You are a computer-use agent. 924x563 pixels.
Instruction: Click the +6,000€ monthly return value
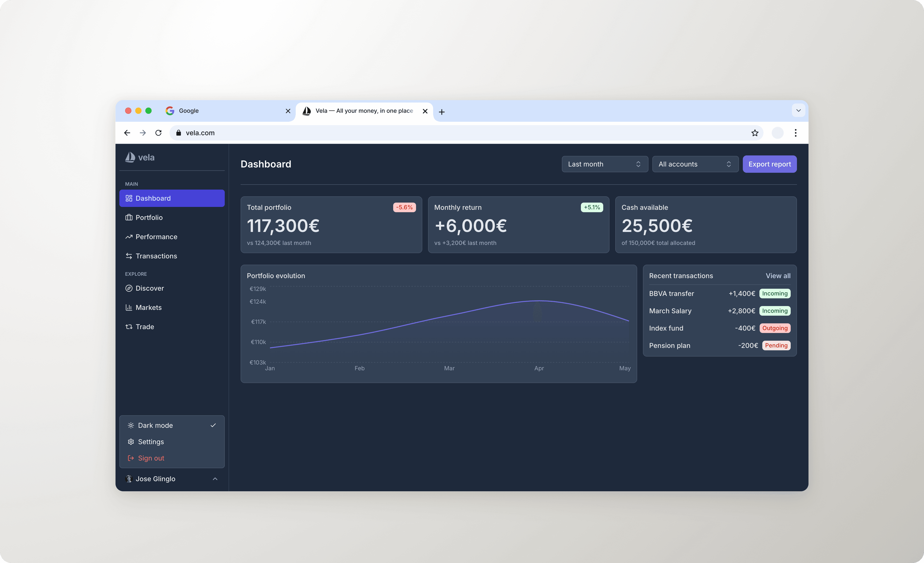471,226
